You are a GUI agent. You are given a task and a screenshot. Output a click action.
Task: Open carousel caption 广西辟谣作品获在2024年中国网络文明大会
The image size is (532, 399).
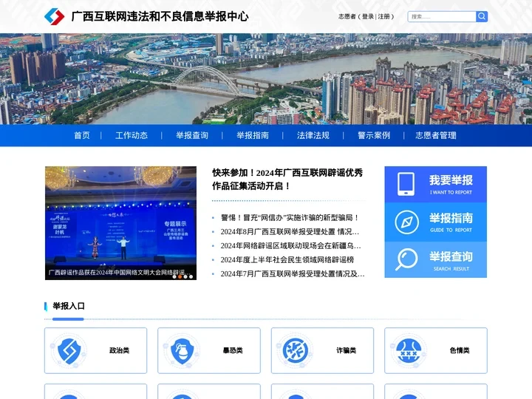pyautogui.click(x=120, y=273)
